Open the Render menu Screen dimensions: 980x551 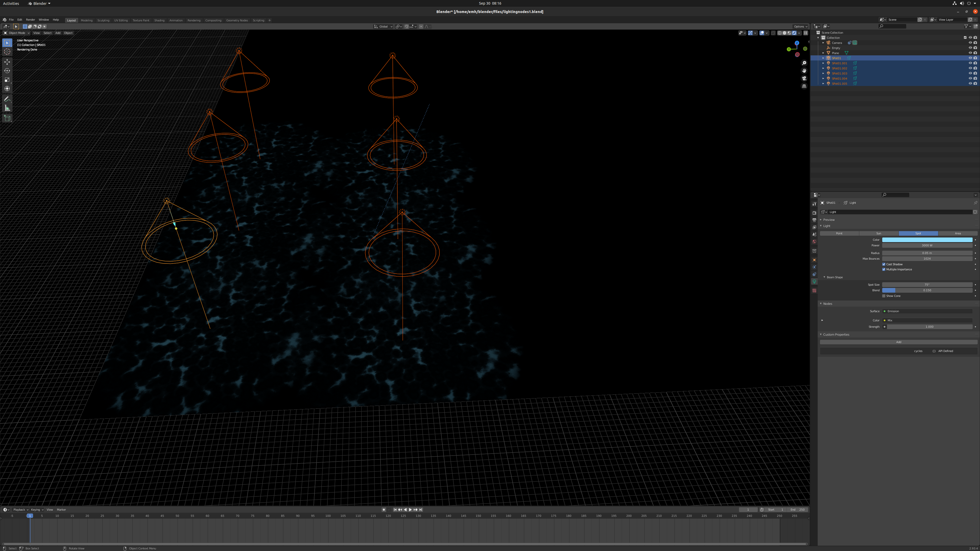[30, 20]
